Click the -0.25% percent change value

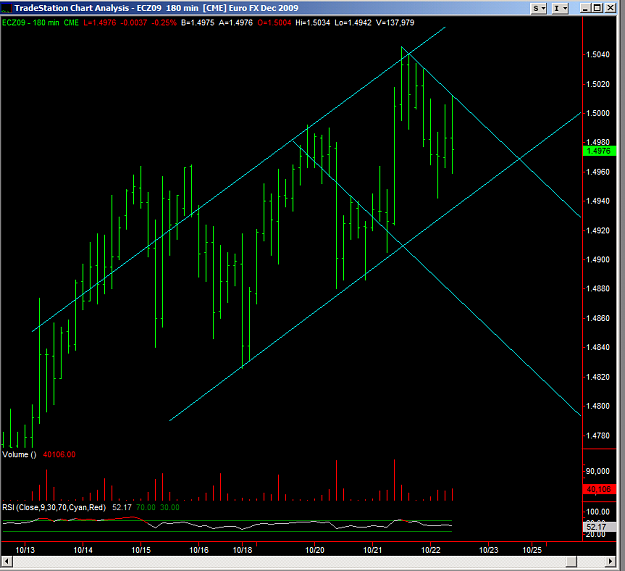point(164,23)
